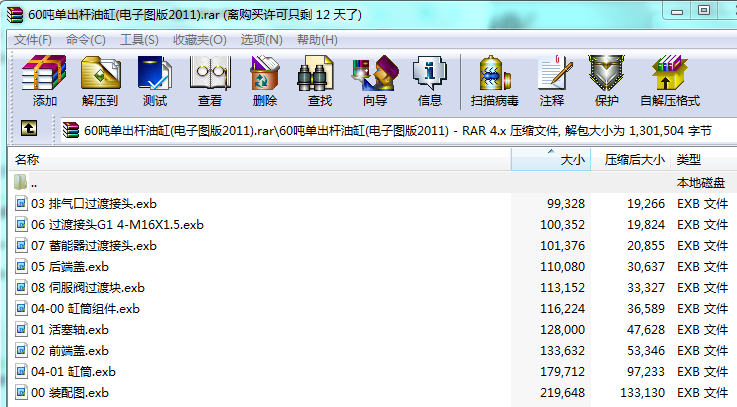Image resolution: width=737 pixels, height=407 pixels.
Task: Launch the Wizard (向导) tool
Action: pyautogui.click(x=375, y=80)
